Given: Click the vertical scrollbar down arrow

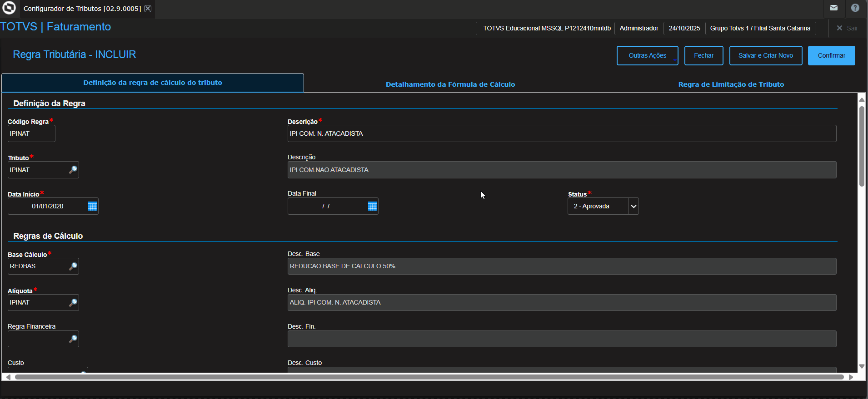Looking at the screenshot, I should [861, 366].
